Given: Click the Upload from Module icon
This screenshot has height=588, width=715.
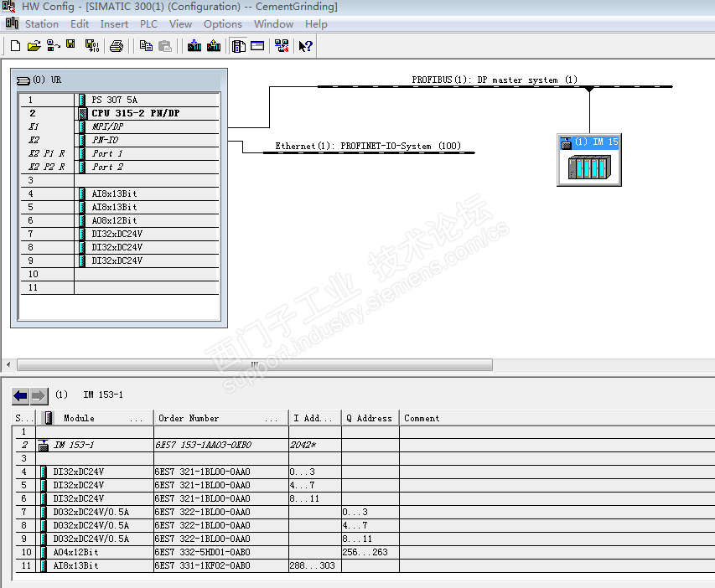Looking at the screenshot, I should pos(214,46).
